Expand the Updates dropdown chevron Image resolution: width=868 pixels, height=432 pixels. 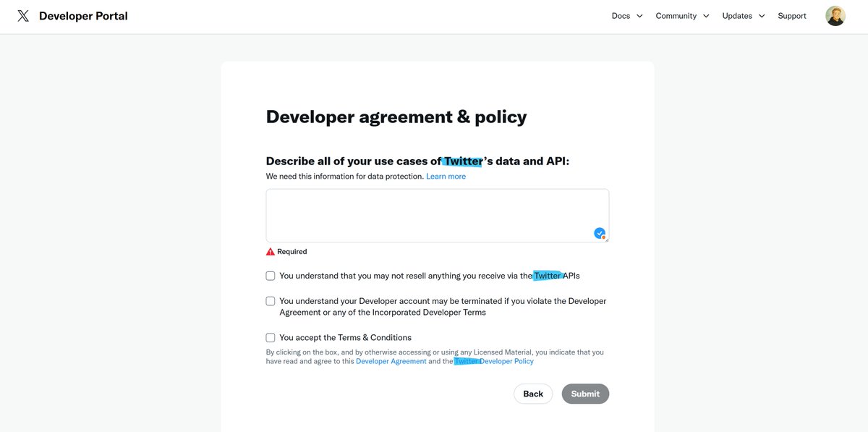[762, 16]
